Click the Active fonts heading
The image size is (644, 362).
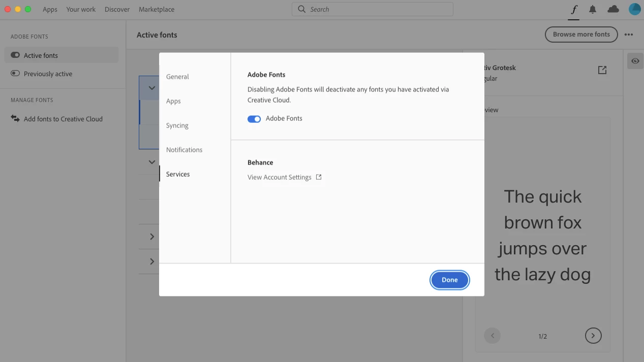[157, 35]
